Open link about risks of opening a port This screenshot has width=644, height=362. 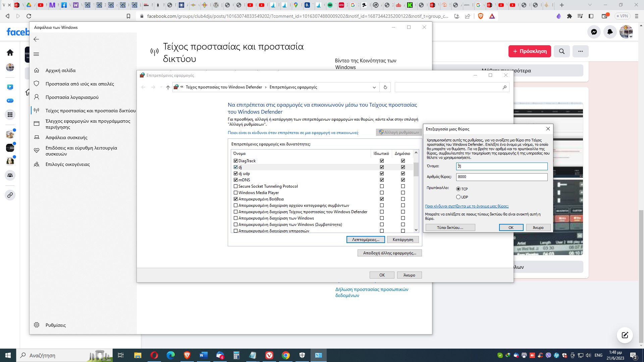tap(467, 206)
